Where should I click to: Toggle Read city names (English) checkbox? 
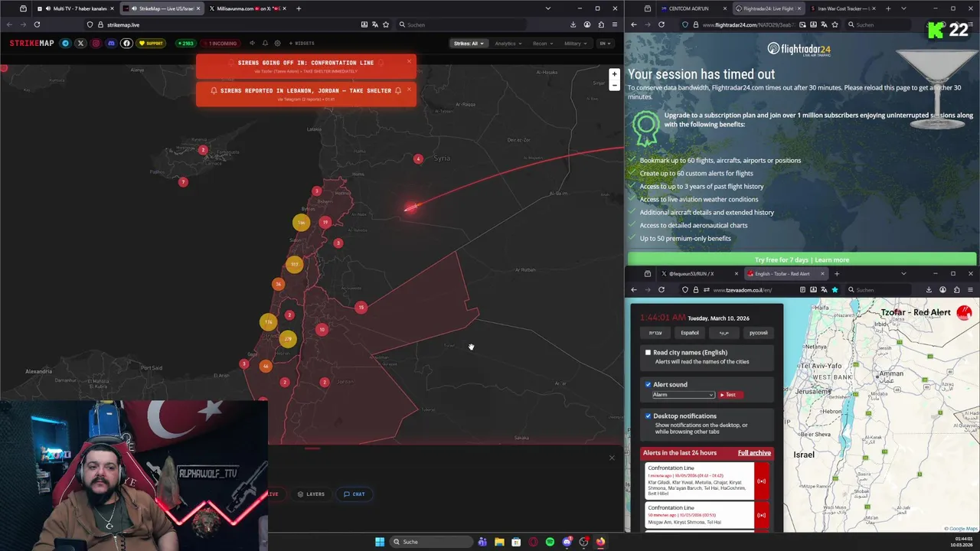pos(648,352)
